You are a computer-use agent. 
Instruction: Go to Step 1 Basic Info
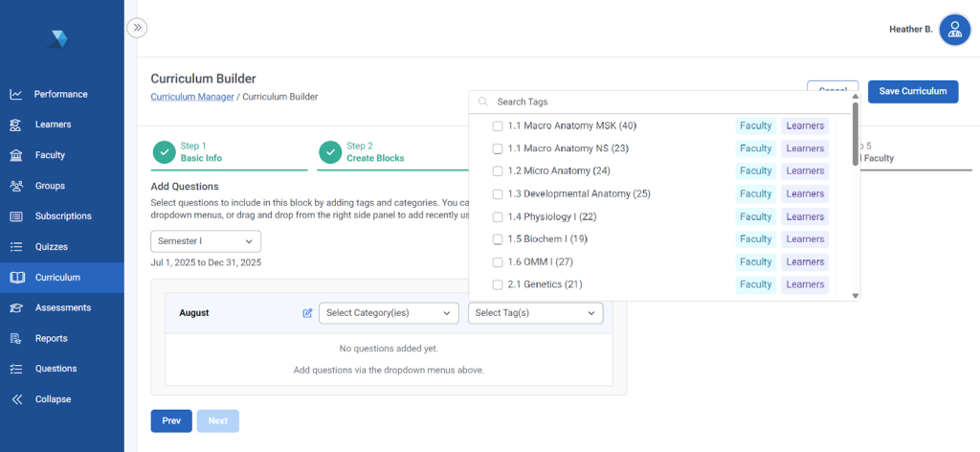tap(201, 152)
